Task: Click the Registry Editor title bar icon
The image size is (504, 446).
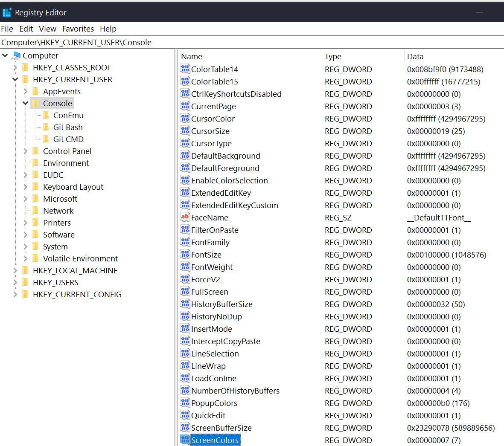Action: [x=7, y=12]
